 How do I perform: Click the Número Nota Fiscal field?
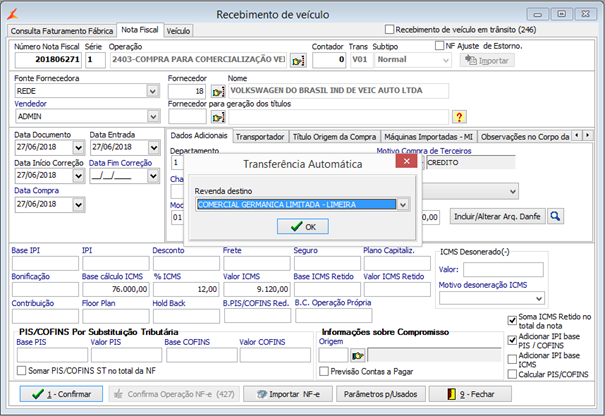(48, 60)
